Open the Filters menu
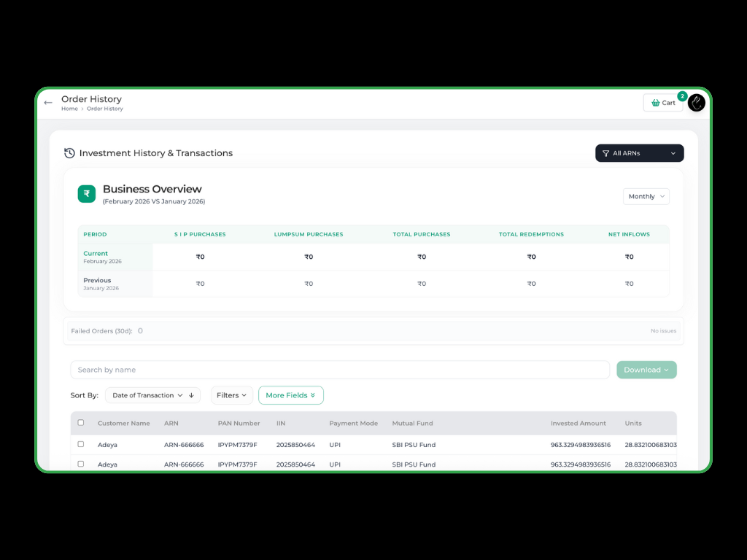Image resolution: width=747 pixels, height=560 pixels. point(231,395)
